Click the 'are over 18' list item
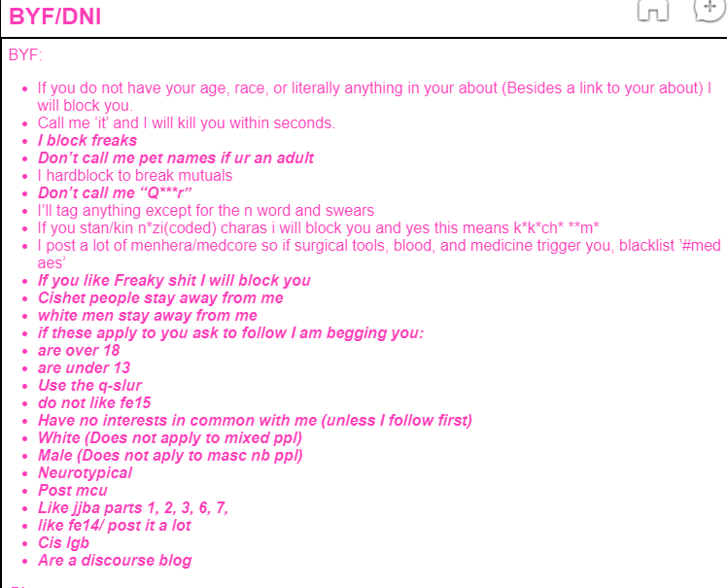The height and width of the screenshot is (588, 727). pyautogui.click(x=79, y=351)
